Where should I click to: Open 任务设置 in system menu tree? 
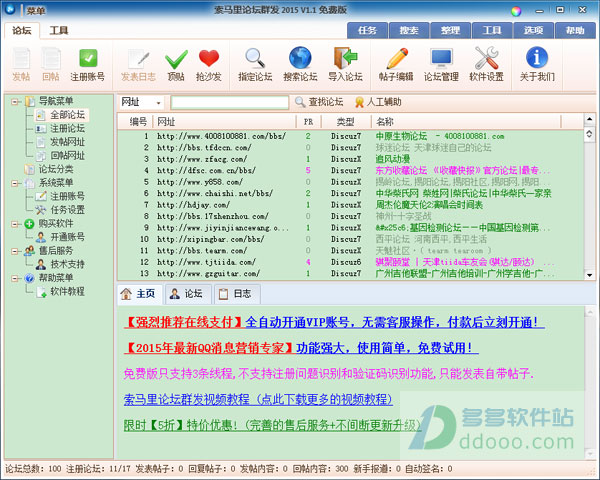[x=61, y=210]
